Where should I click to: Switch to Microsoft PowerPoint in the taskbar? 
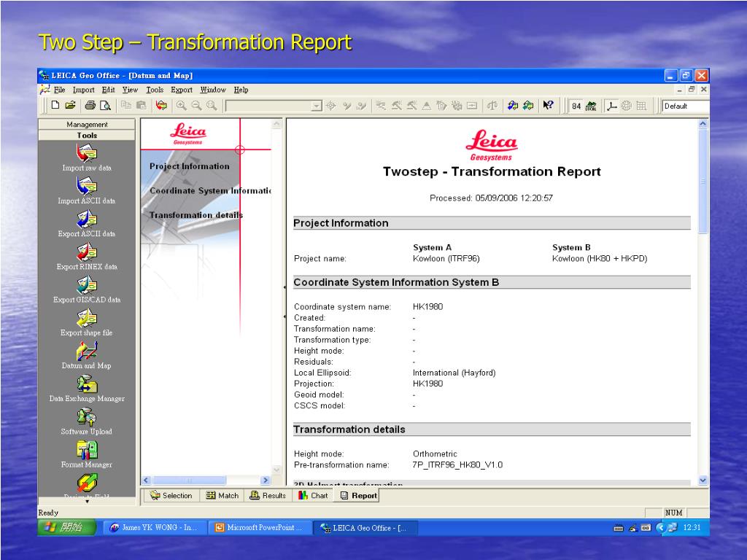[260, 527]
